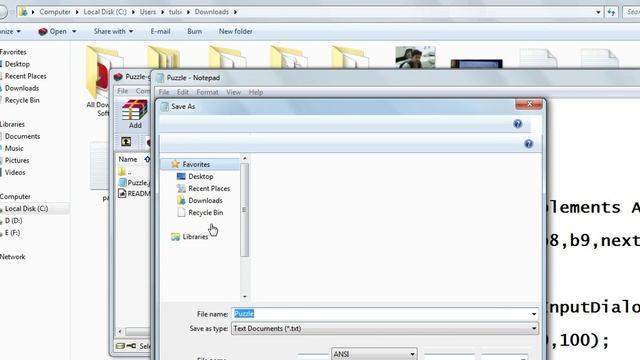
Task: Open Share with menu in Explorer
Action: tap(113, 31)
